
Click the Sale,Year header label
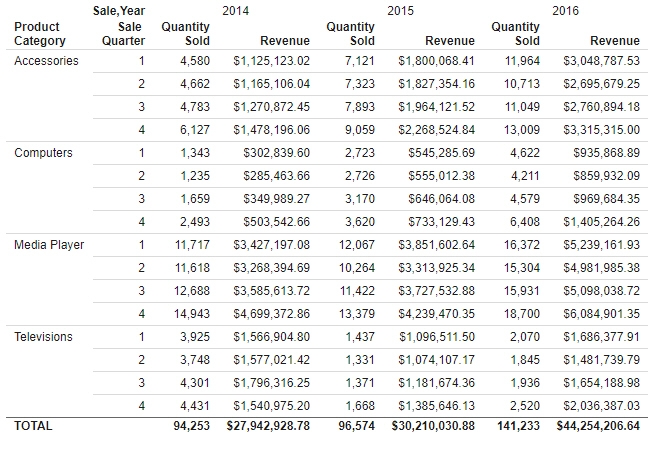(x=116, y=10)
